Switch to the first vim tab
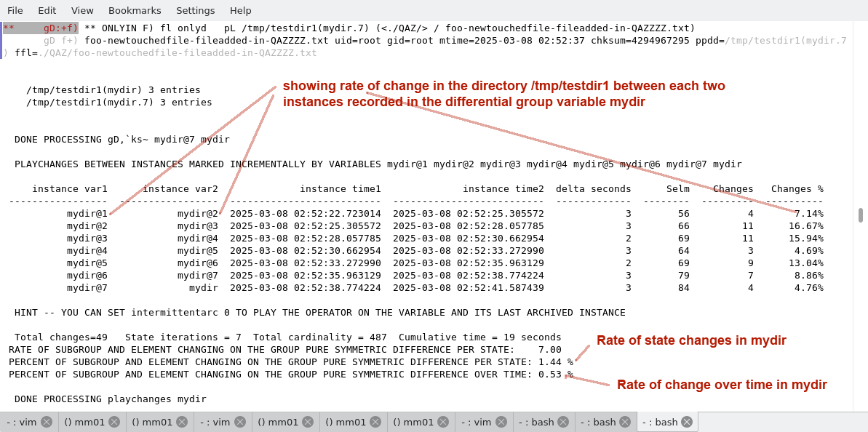This screenshot has width=868, height=432. click(x=22, y=422)
